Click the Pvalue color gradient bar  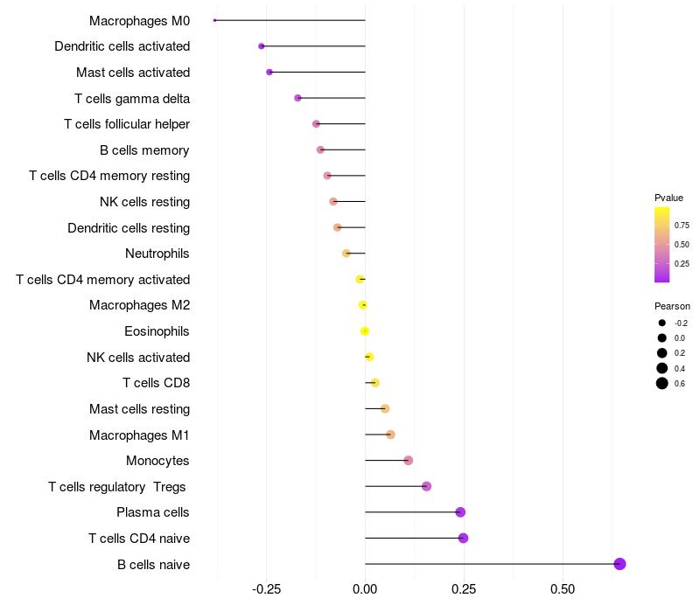pos(661,245)
